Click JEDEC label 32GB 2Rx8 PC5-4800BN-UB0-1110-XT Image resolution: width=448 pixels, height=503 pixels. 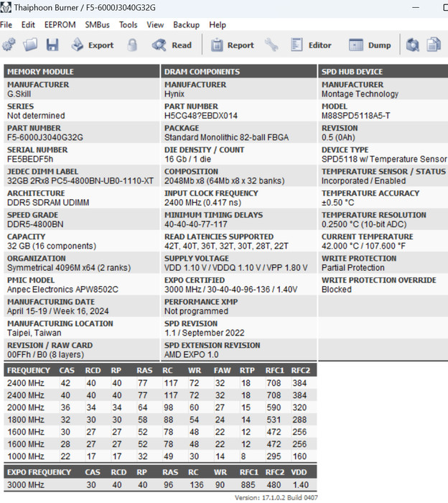pyautogui.click(x=80, y=181)
